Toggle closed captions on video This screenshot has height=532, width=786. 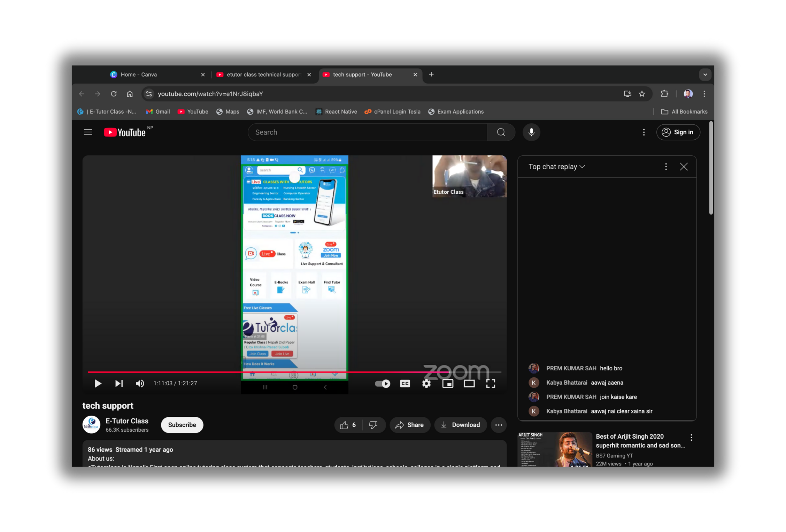coord(405,384)
